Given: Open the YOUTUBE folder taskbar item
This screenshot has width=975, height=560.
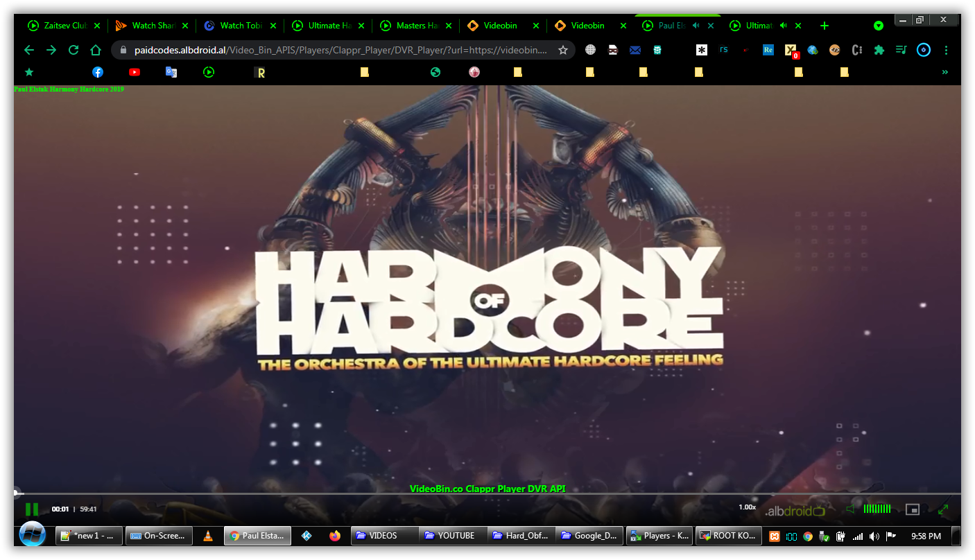Looking at the screenshot, I should pos(454,536).
